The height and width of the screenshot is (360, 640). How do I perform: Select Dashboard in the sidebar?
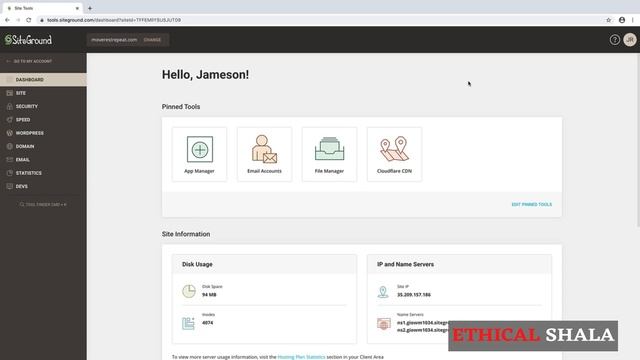click(43, 80)
